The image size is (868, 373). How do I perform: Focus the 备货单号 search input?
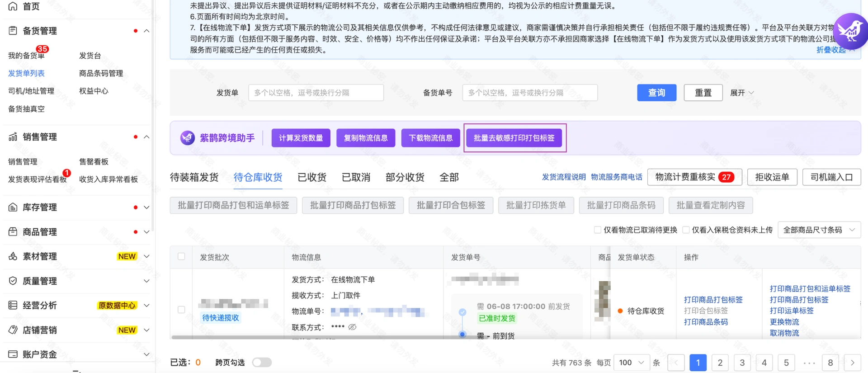pos(530,93)
